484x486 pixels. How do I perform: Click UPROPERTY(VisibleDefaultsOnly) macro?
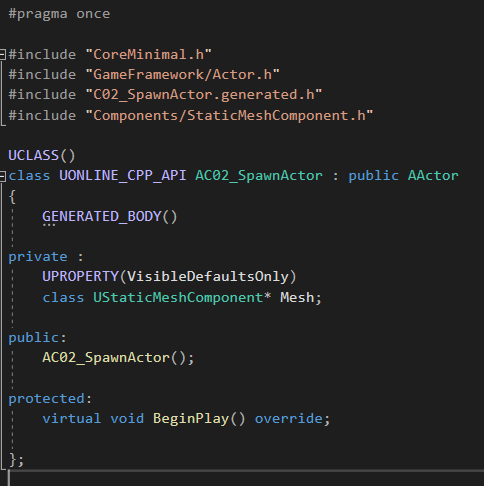(x=169, y=277)
